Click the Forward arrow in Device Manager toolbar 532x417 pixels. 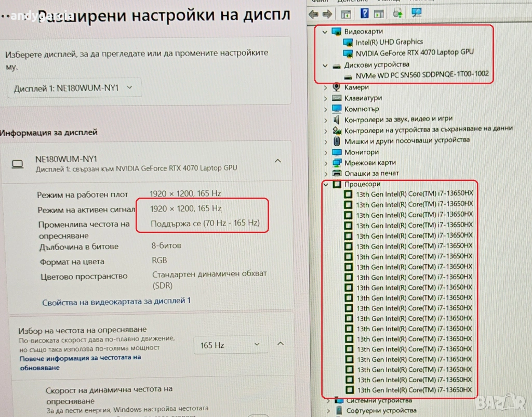[x=327, y=14]
